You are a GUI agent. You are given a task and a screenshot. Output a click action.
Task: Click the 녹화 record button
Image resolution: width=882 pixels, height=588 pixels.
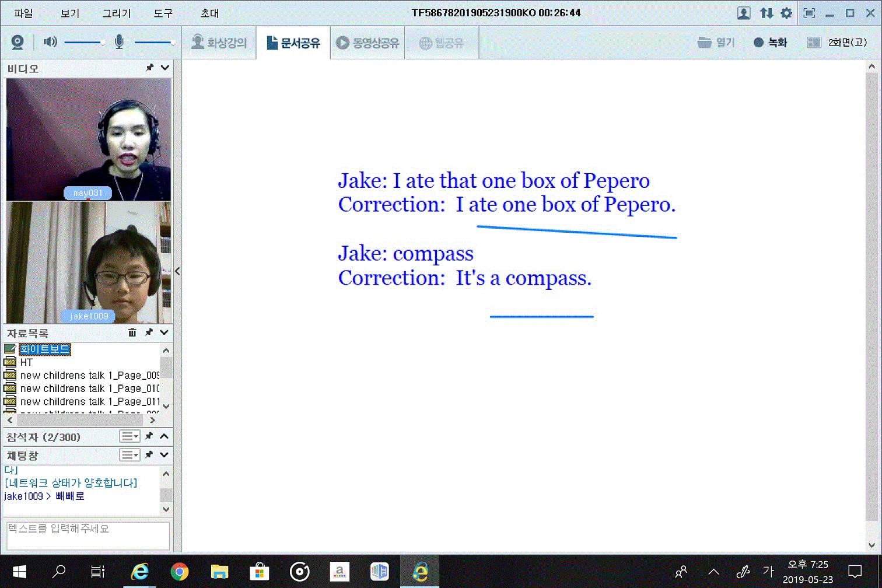[770, 43]
